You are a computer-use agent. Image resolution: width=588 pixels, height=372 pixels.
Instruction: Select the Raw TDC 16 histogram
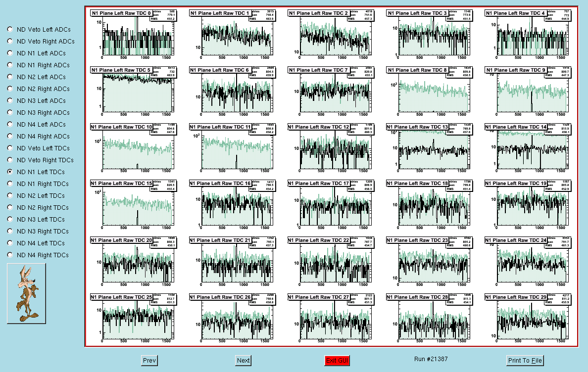[232, 205]
